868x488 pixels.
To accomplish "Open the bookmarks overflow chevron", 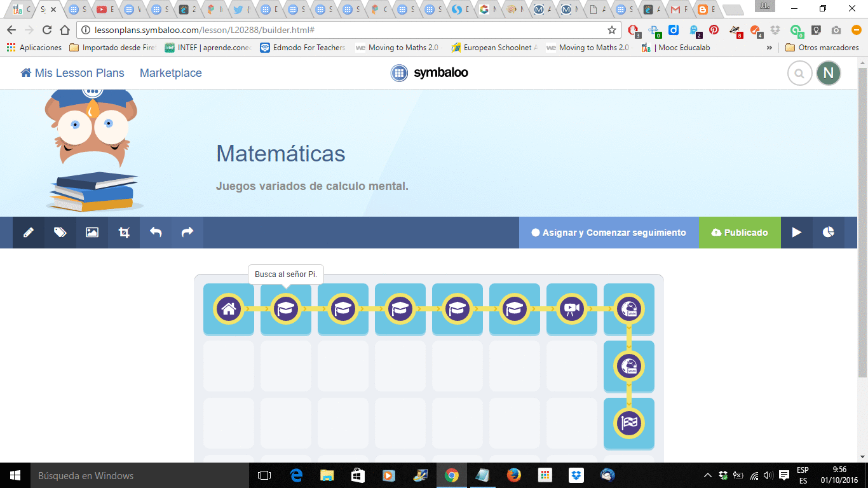I will (x=770, y=47).
